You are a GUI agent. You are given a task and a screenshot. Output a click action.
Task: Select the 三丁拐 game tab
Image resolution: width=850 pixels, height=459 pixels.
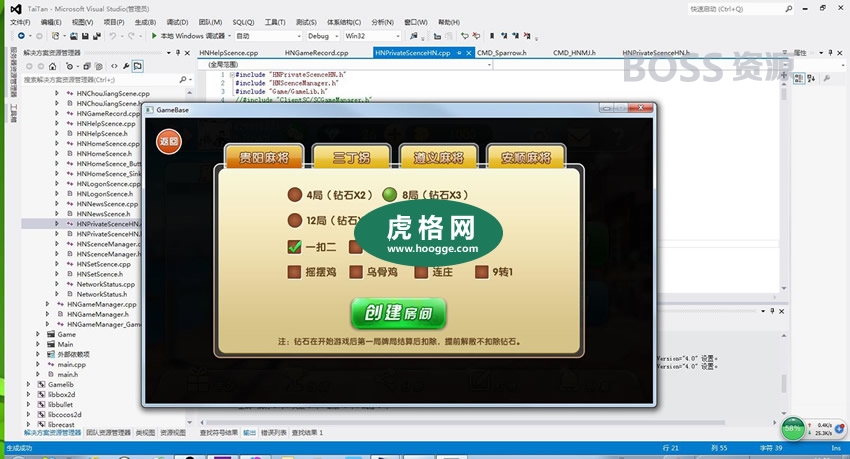click(351, 157)
